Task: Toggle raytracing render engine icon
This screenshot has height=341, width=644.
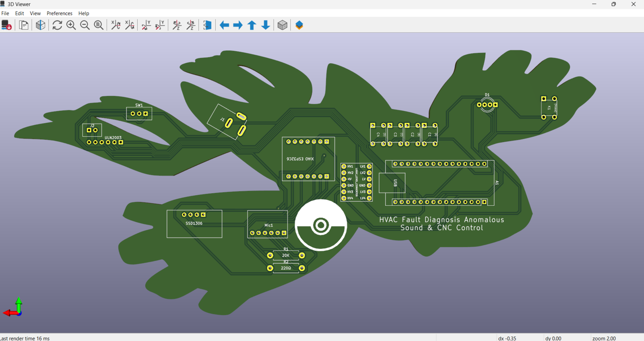Action: tap(41, 25)
